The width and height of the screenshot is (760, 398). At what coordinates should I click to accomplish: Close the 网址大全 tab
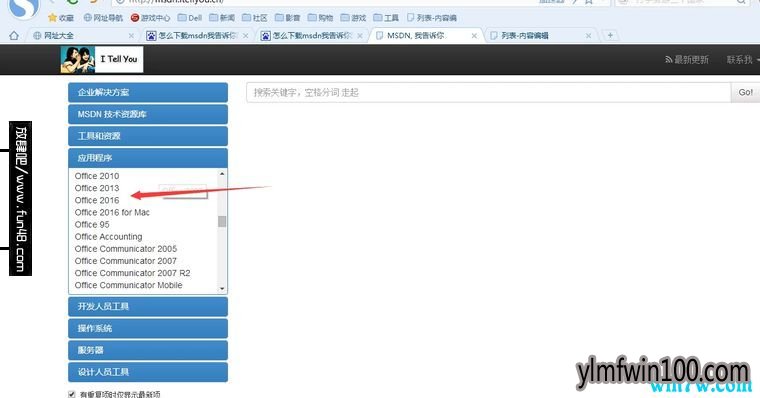[131, 36]
